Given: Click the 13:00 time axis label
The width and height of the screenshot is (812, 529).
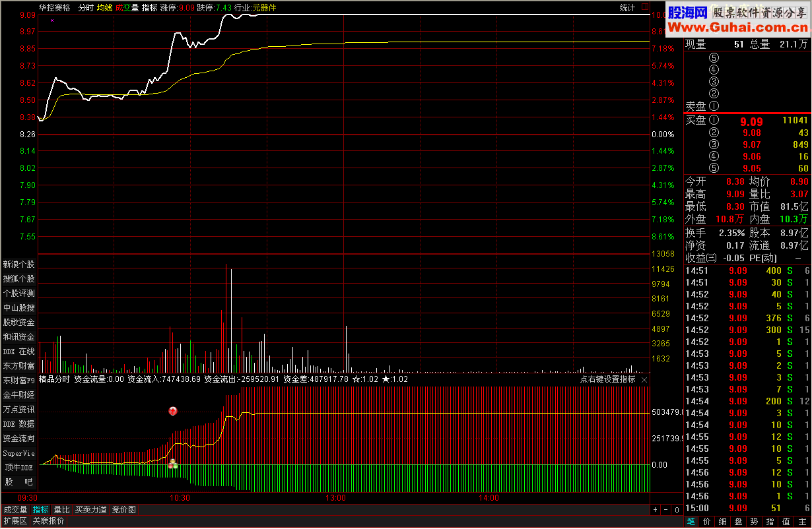Looking at the screenshot, I should pos(335,498).
